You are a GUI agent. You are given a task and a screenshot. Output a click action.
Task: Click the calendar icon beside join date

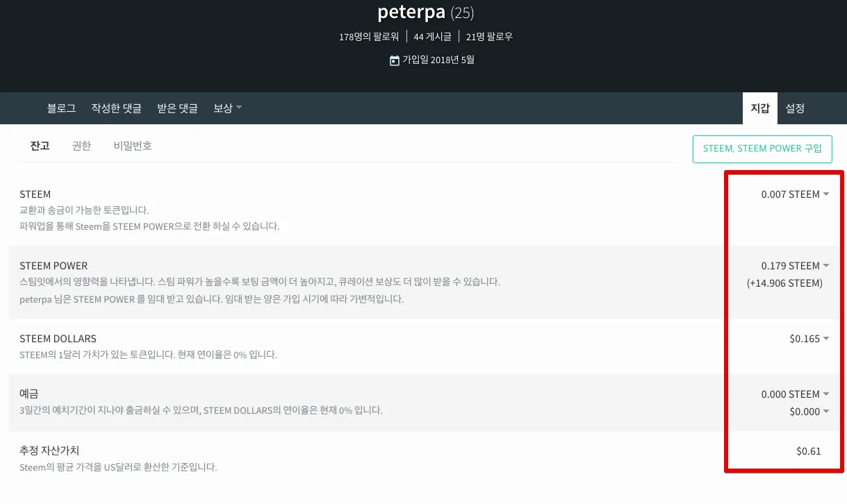coord(395,60)
